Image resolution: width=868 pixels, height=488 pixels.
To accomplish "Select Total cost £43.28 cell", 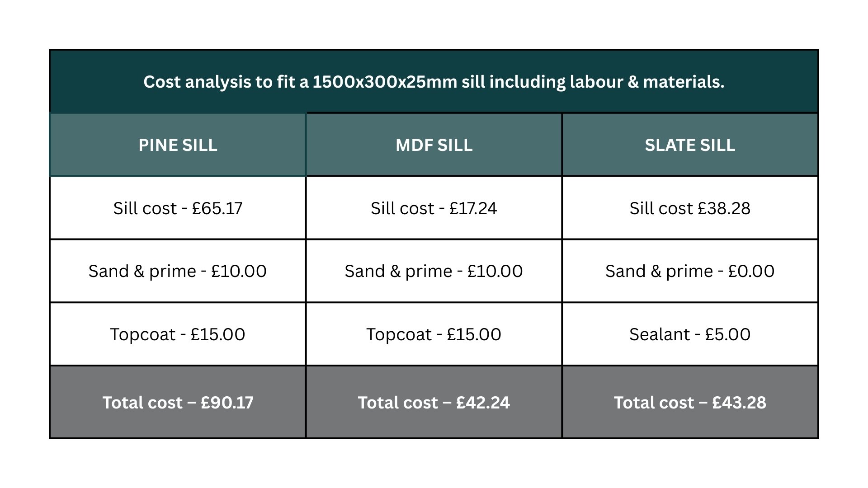I will [x=690, y=402].
